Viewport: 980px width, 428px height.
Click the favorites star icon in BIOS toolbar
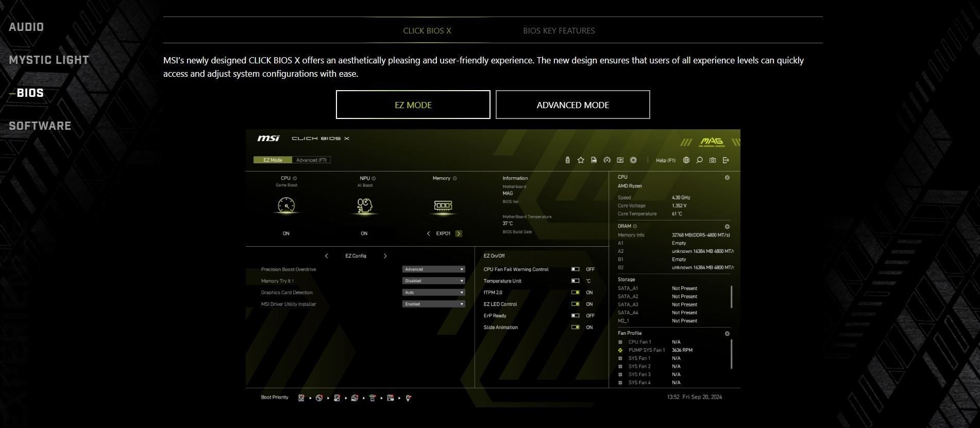point(581,160)
